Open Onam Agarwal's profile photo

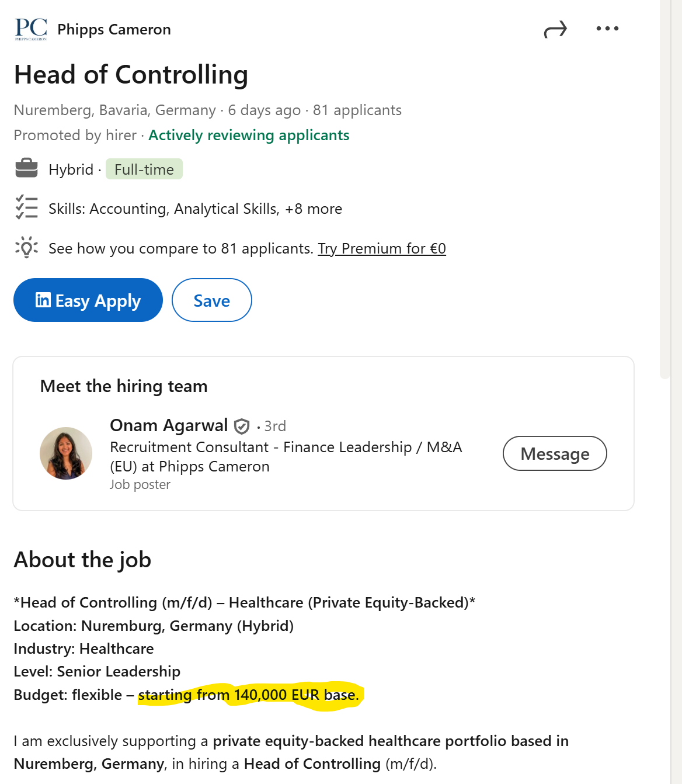(66, 453)
